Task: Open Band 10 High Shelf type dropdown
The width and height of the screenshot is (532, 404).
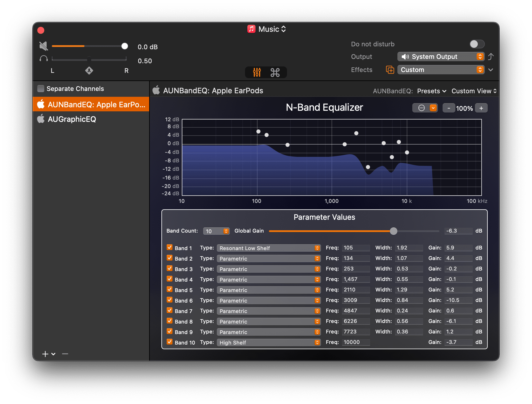Action: (269, 342)
